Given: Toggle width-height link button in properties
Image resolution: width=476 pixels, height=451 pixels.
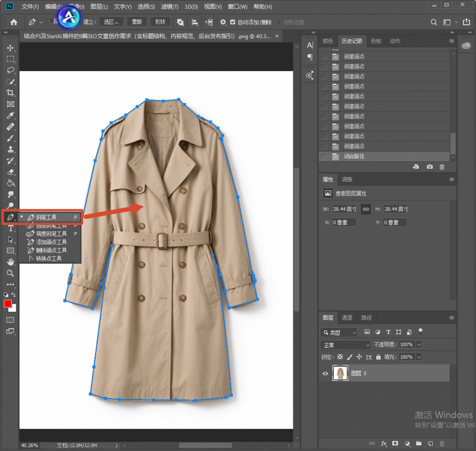Looking at the screenshot, I should pyautogui.click(x=366, y=209).
